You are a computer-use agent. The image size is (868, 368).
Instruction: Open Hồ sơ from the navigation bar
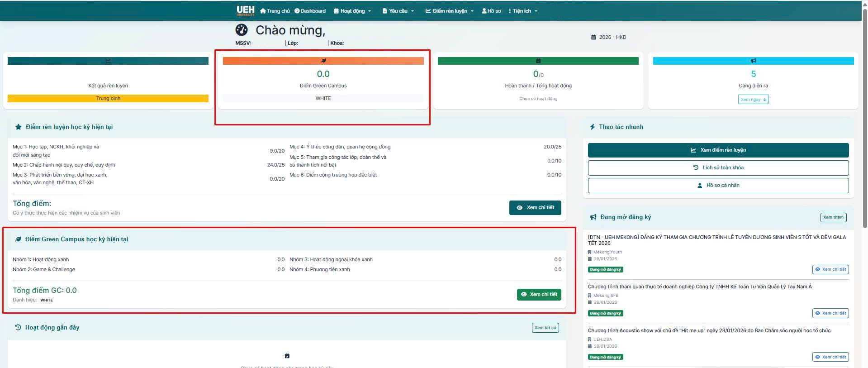coord(491,11)
